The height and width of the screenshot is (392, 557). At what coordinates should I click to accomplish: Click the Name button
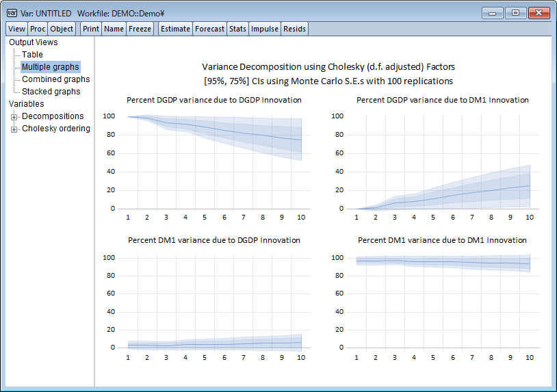point(114,29)
